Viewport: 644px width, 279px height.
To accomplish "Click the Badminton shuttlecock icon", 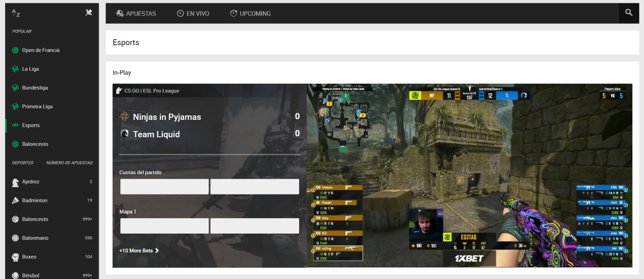I will point(15,201).
